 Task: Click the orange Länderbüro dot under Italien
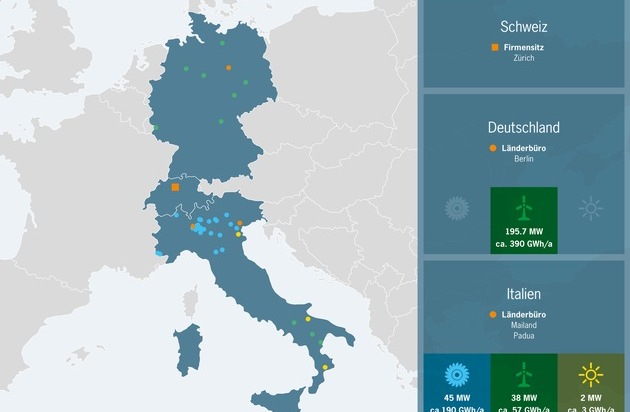tap(493, 314)
